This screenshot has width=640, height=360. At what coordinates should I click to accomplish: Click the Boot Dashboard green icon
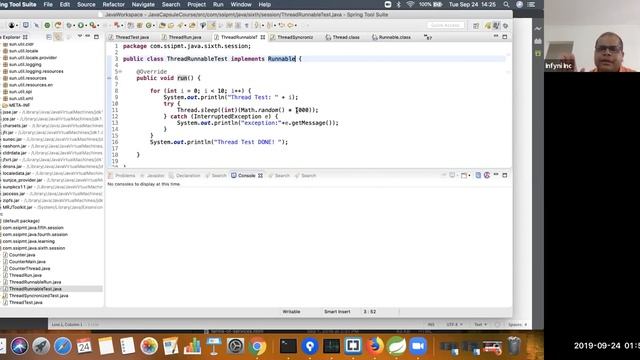tap(47, 25)
